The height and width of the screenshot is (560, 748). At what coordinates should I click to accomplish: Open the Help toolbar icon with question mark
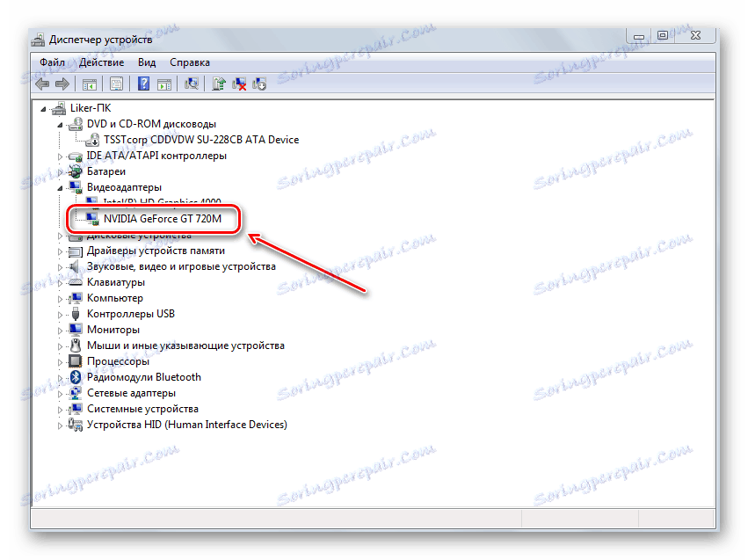[143, 84]
